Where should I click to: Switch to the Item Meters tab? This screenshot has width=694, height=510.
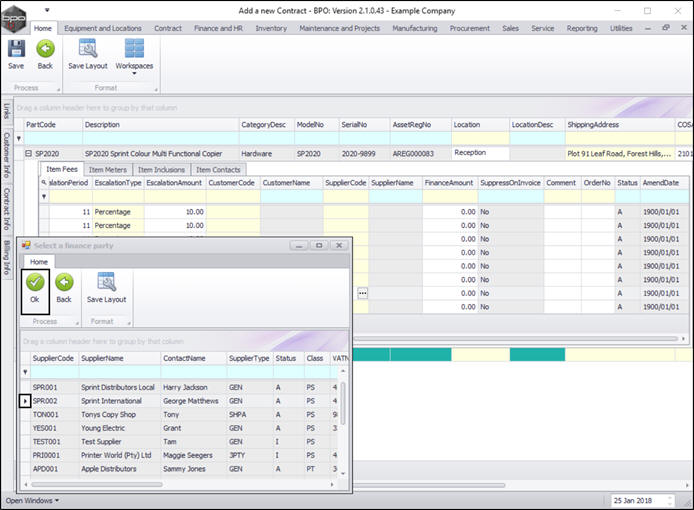[110, 170]
